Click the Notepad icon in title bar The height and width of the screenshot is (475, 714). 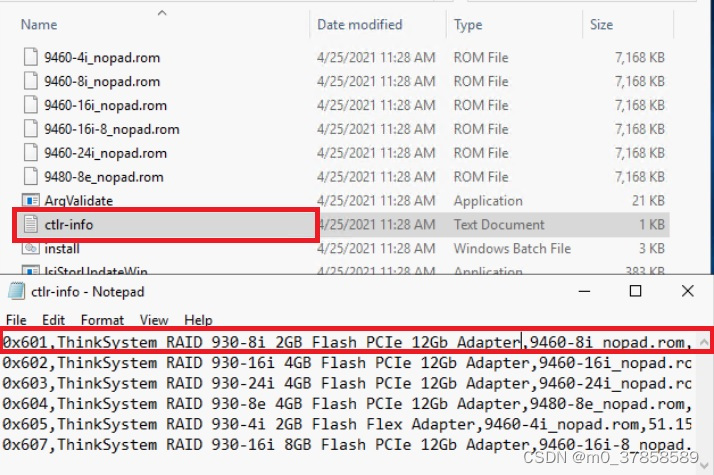pos(16,291)
